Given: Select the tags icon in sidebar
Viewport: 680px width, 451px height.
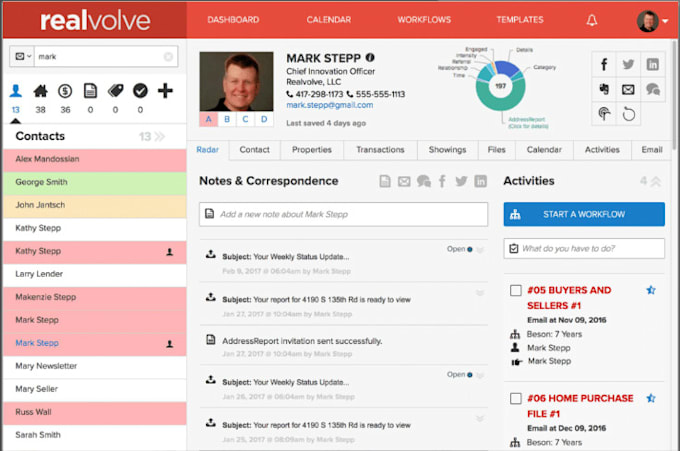Looking at the screenshot, I should [115, 91].
